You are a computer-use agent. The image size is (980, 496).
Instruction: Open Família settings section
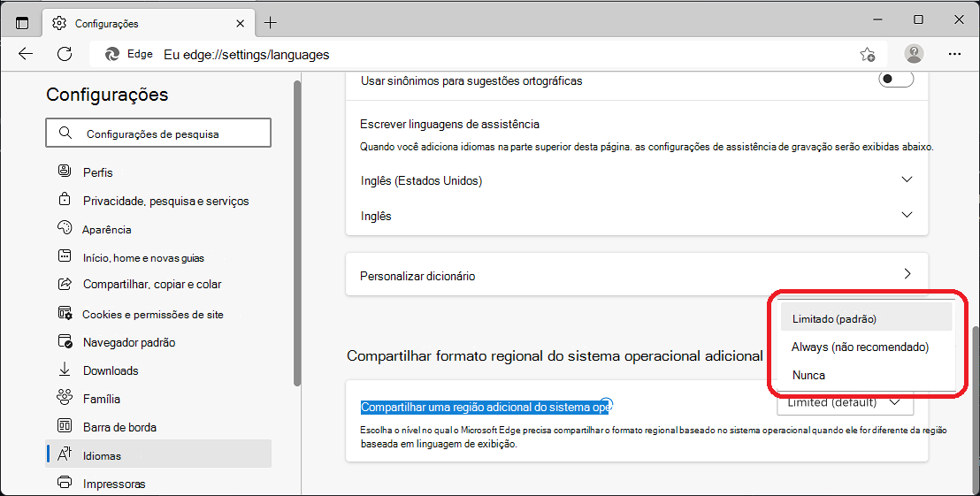[158, 399]
